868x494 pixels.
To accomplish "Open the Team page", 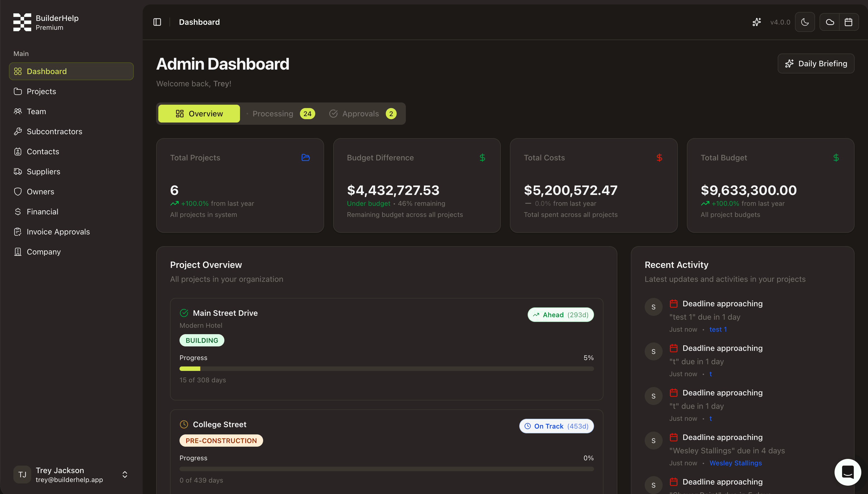I will 71,111.
